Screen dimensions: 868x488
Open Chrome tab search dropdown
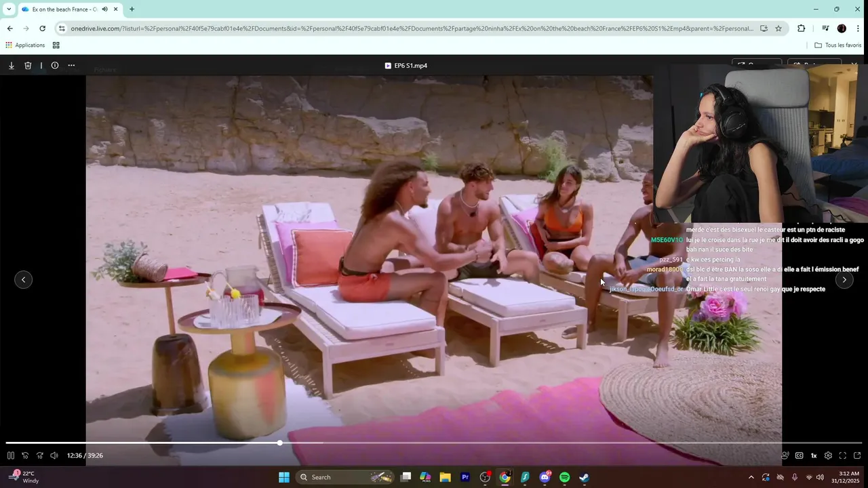tap(9, 9)
